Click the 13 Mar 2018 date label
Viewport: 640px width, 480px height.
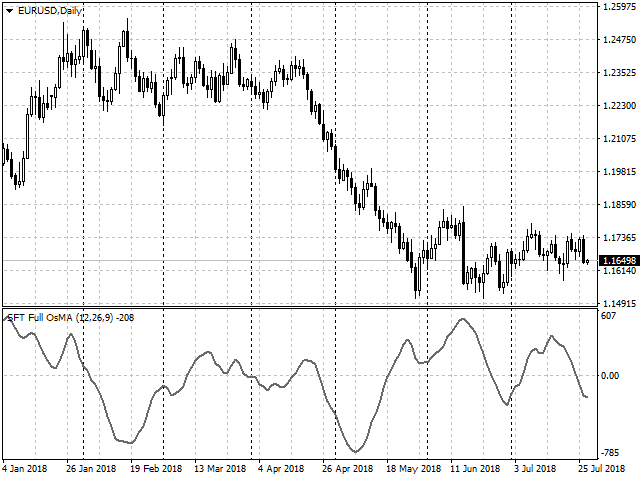(220, 469)
